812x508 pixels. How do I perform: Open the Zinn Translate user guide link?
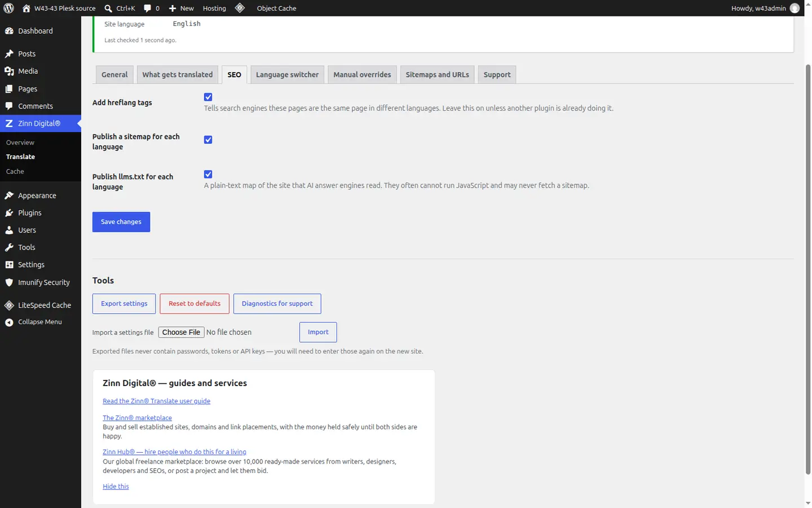[x=156, y=401]
